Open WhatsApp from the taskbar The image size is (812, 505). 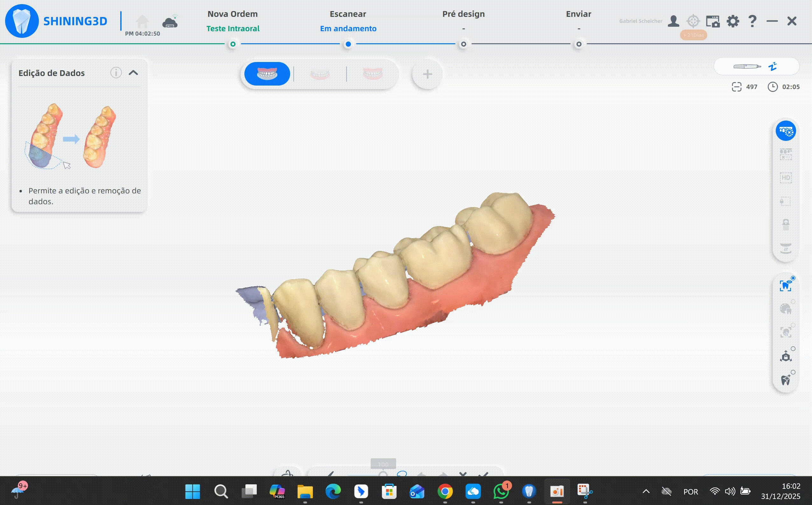(501, 491)
